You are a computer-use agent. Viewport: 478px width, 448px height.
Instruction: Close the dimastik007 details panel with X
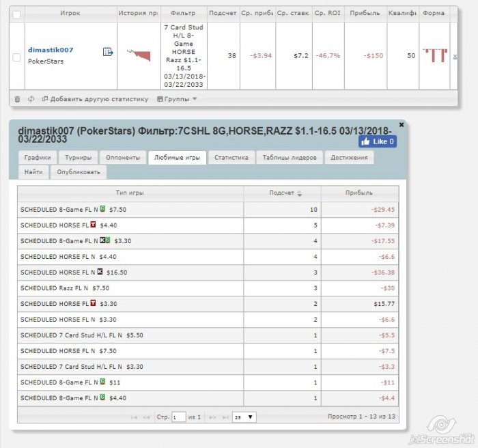(x=402, y=124)
